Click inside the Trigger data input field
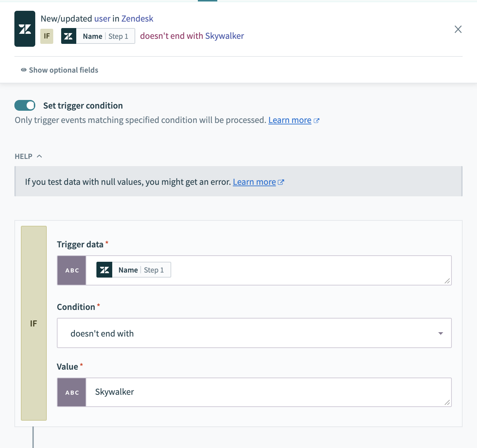Image resolution: width=477 pixels, height=448 pixels. (306, 270)
